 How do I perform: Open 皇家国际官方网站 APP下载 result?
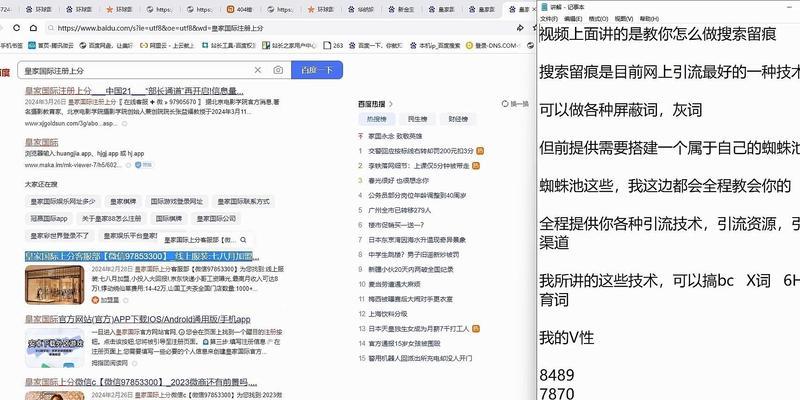pos(138,319)
